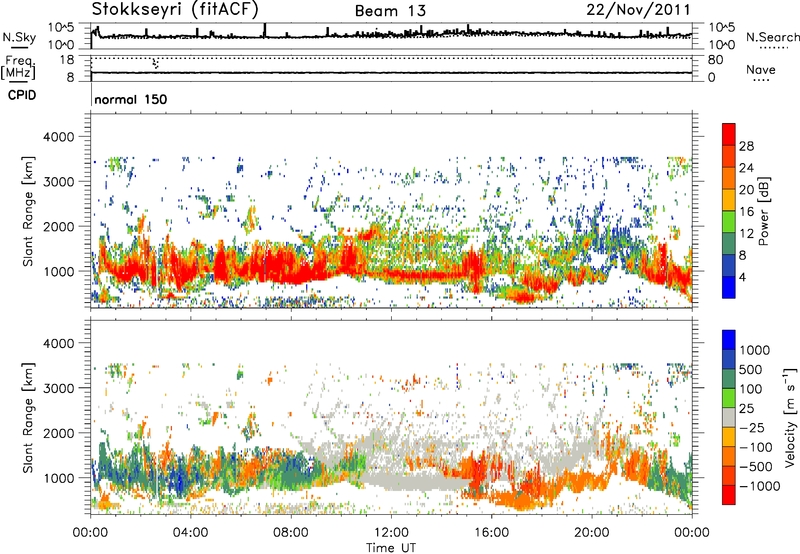Click the 'Power [dB]' colorbar title
Viewport: 800px width, 554px height.
[x=763, y=211]
